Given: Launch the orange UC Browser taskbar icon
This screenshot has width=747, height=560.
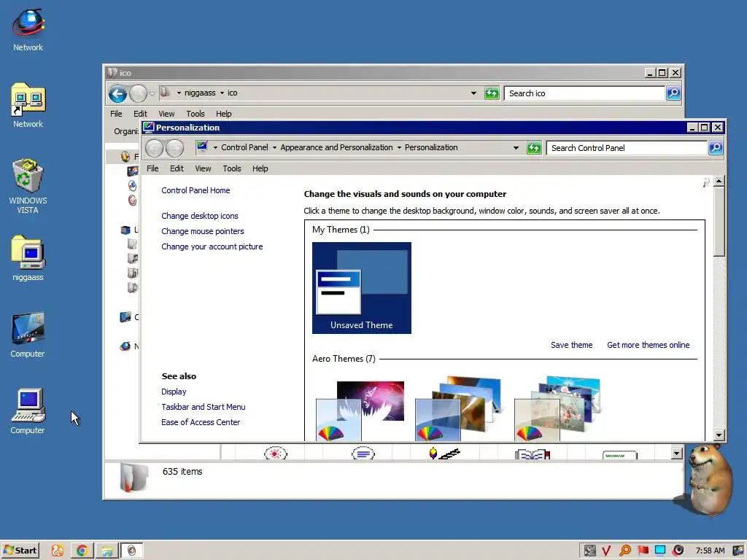Looking at the screenshot, I should (x=58, y=551).
